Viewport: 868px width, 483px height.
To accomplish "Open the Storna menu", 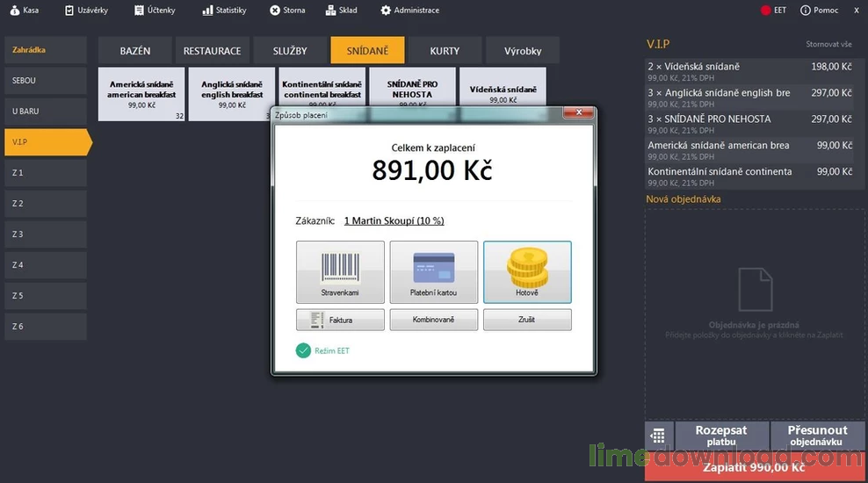I will [x=287, y=10].
